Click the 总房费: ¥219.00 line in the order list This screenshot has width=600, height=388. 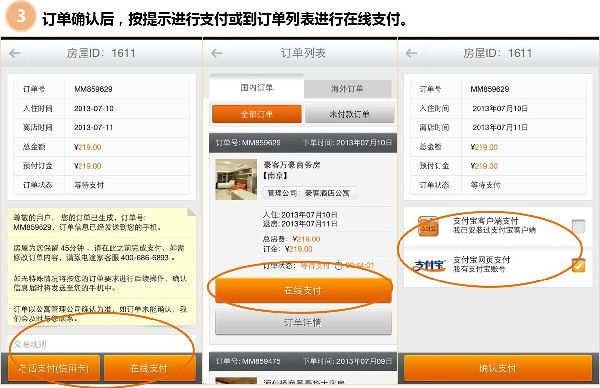tap(291, 240)
